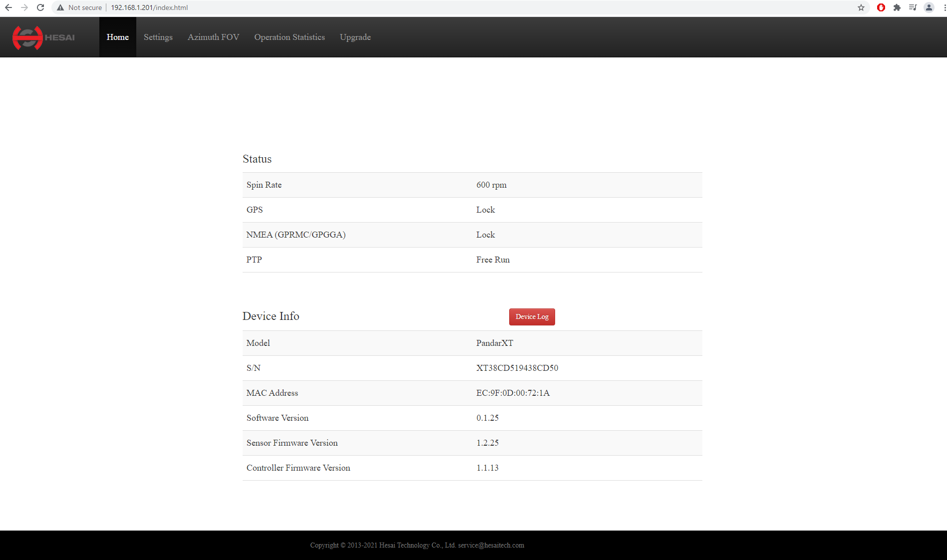Click the Hesai logo in header
947x560 pixels.
click(43, 37)
